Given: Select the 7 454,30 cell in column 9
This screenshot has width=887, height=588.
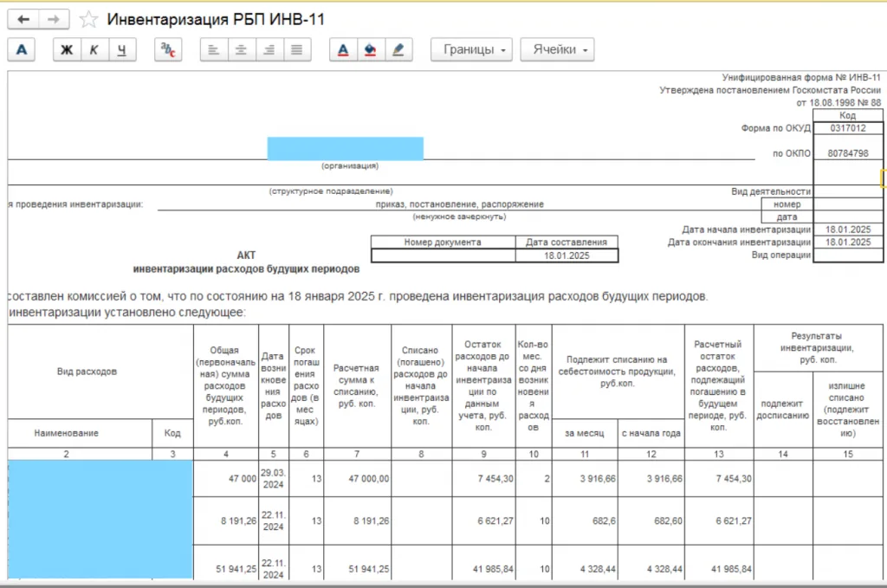Looking at the screenshot, I should click(x=483, y=479).
